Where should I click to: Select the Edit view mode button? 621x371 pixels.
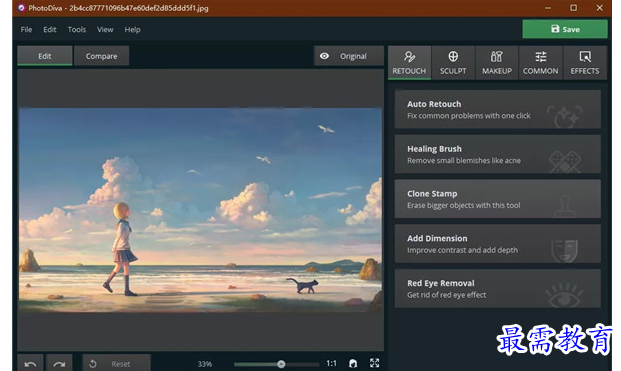44,56
